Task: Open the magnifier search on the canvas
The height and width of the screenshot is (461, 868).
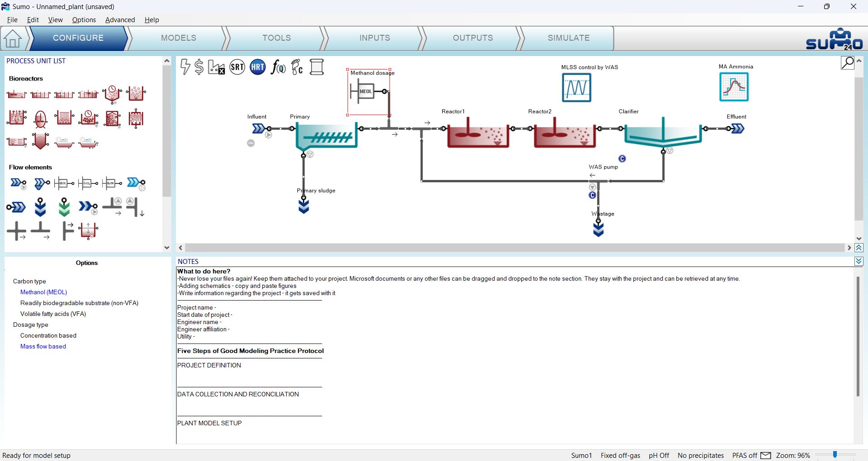Action: [x=848, y=62]
